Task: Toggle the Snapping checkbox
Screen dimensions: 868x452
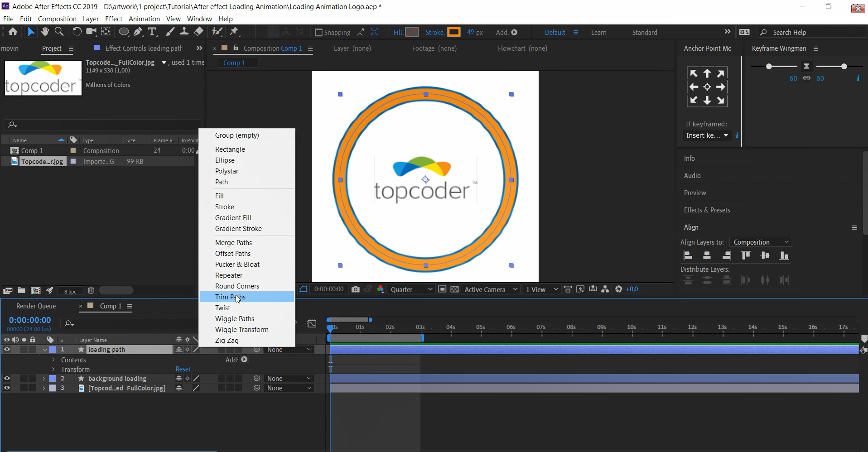Action: (318, 32)
